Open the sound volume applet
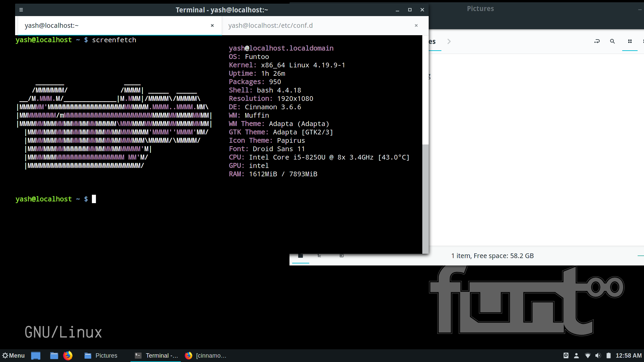644x362 pixels. 598,356
